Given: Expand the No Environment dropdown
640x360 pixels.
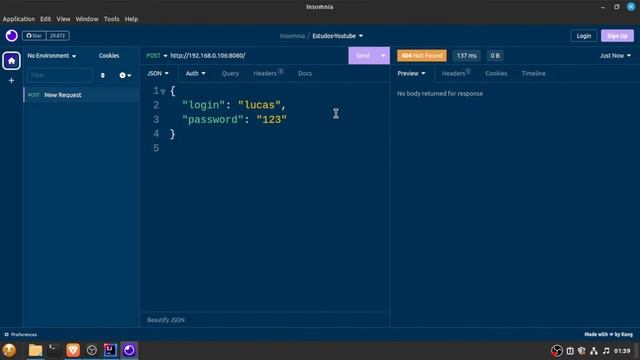Looking at the screenshot, I should [51, 56].
